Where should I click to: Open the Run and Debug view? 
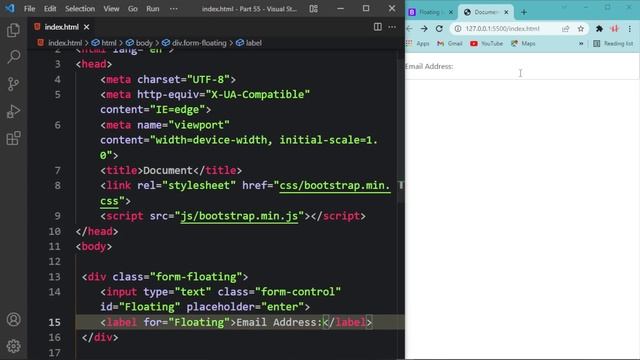click(x=13, y=111)
